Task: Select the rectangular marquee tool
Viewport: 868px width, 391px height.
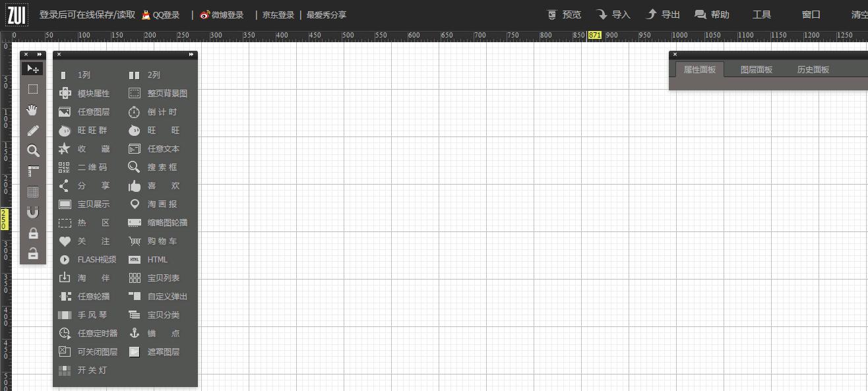Action: [x=33, y=89]
